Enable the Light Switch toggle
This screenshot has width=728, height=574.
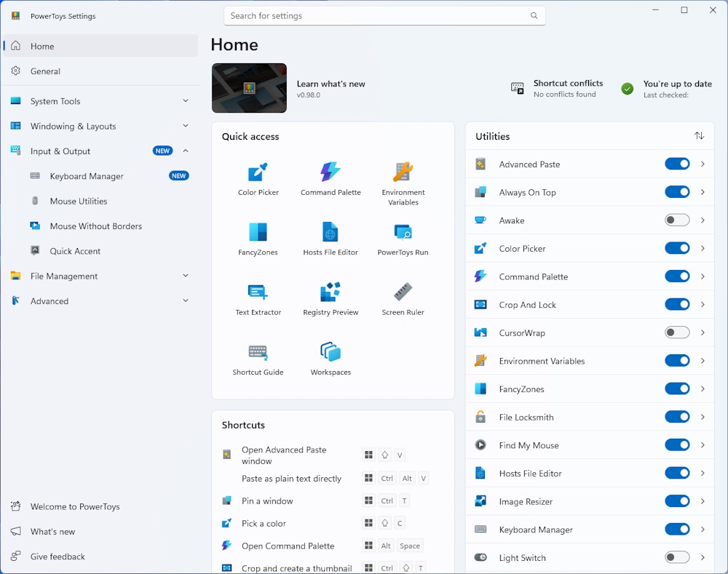tap(676, 557)
